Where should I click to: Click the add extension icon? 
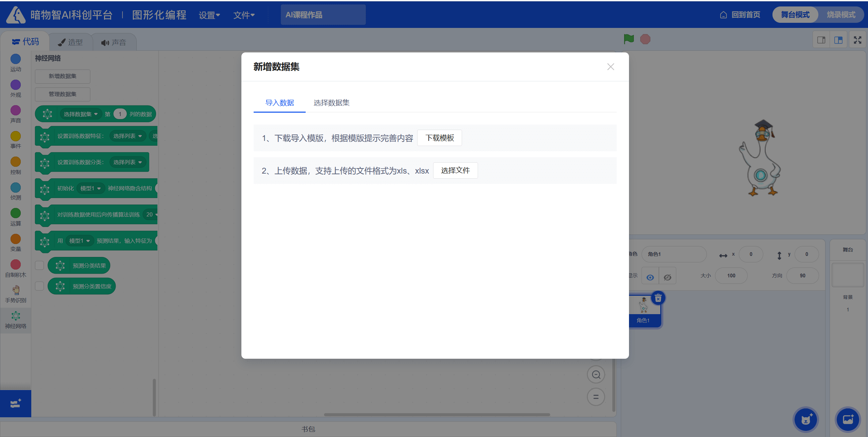tap(16, 404)
